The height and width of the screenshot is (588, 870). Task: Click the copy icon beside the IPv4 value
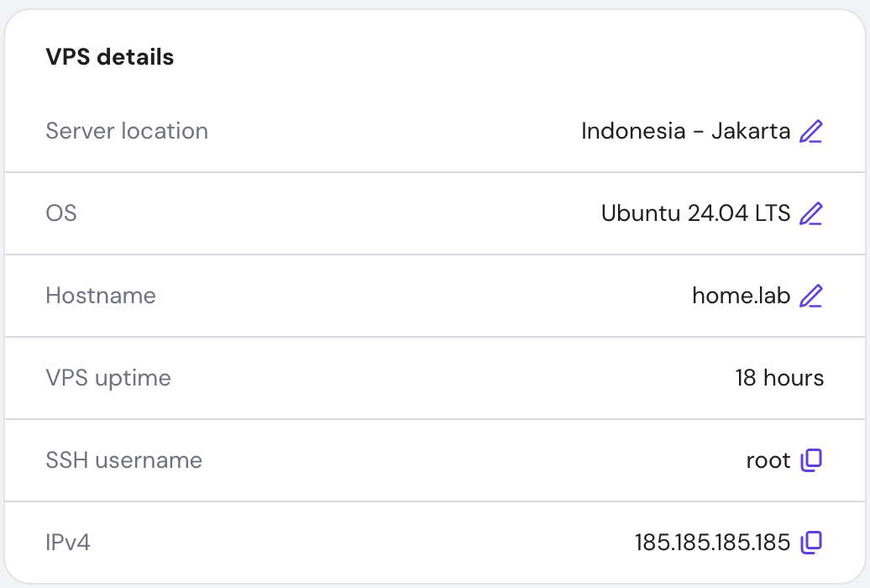click(811, 543)
